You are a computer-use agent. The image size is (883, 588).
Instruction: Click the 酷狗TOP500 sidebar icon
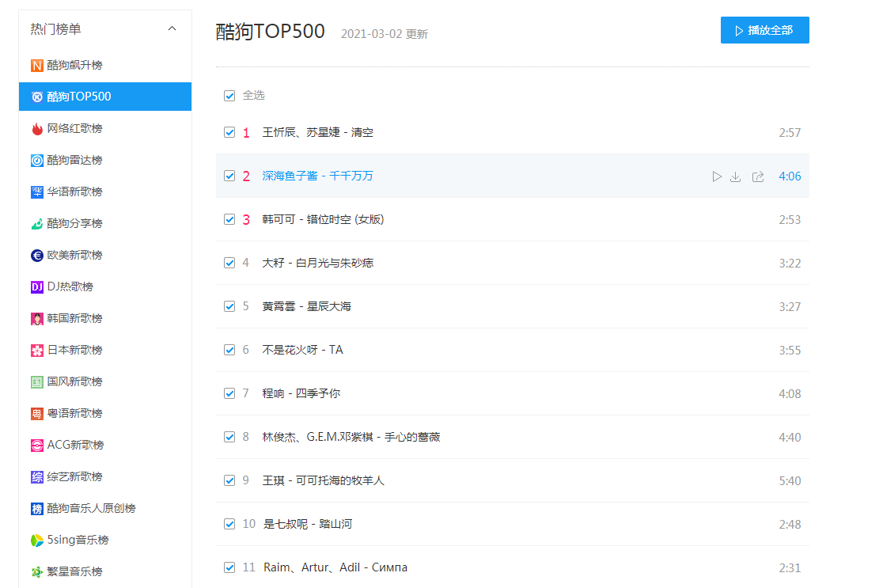36,97
